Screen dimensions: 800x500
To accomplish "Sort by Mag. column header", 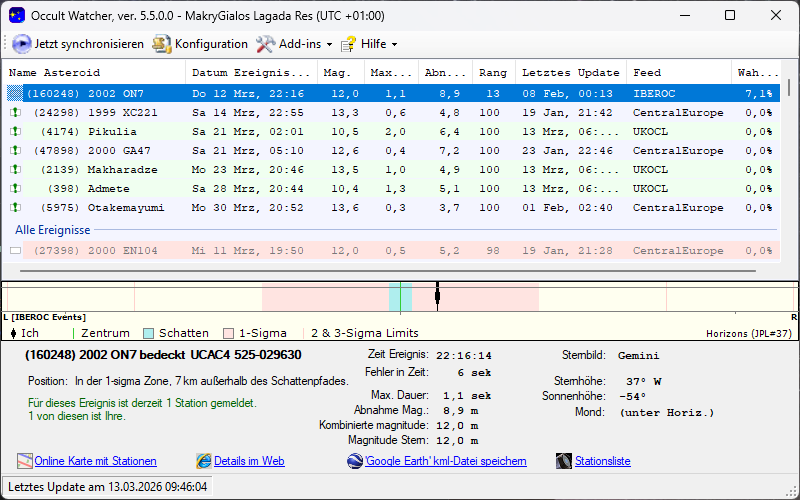I will [341, 73].
